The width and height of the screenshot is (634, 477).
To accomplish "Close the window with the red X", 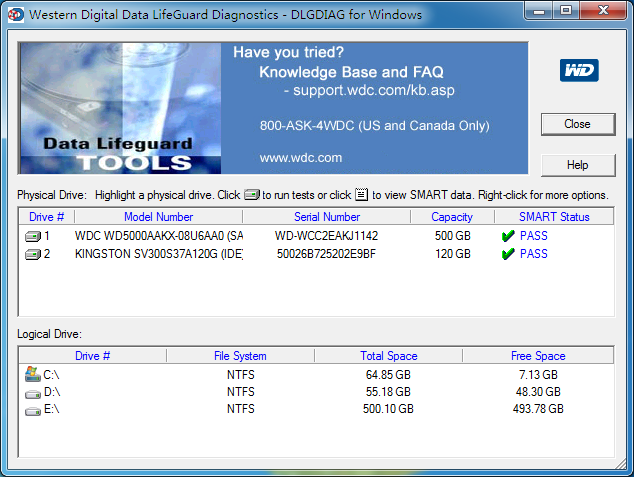I will click(x=603, y=11).
